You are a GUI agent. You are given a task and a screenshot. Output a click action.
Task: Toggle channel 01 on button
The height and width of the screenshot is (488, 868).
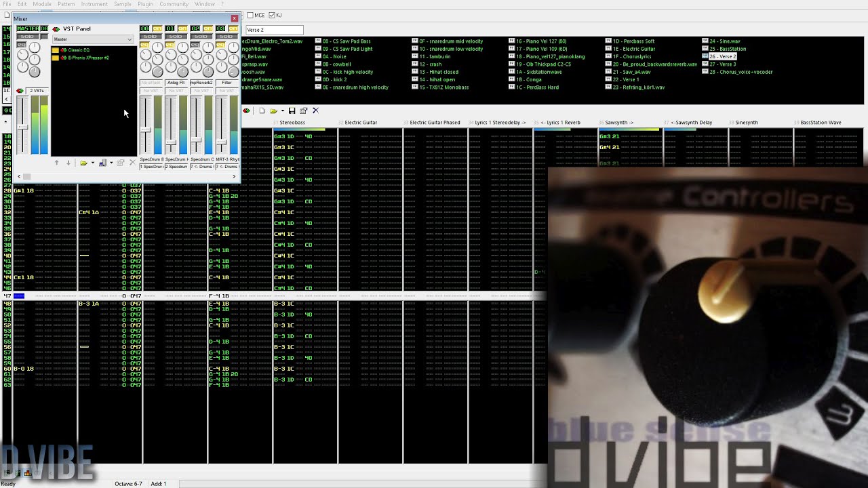click(182, 28)
